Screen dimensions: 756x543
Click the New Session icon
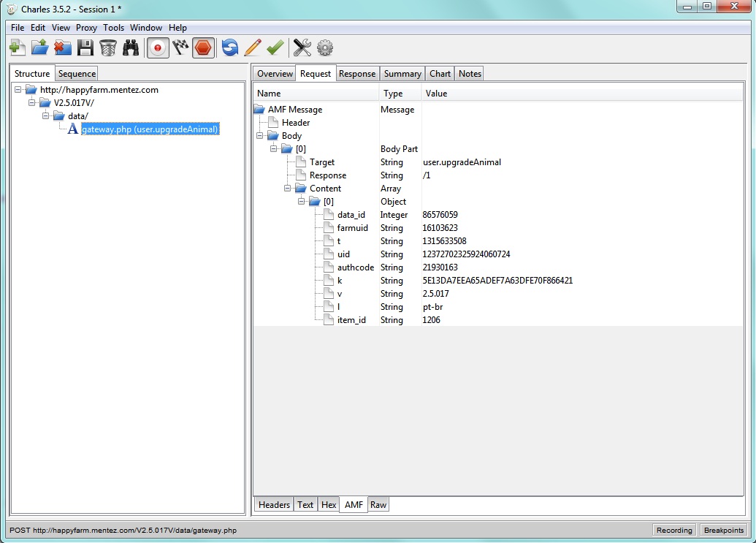17,48
